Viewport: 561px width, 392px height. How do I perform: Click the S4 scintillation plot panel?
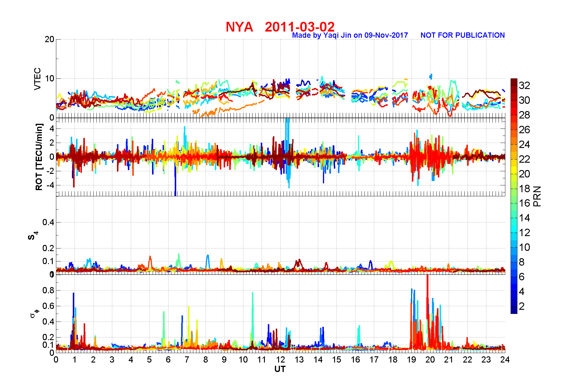pos(280,235)
